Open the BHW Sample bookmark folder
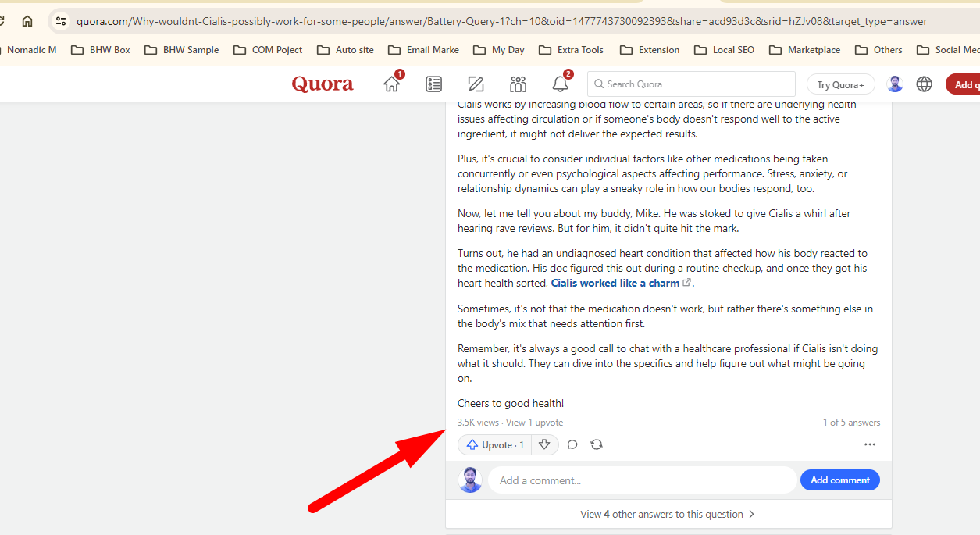 click(x=181, y=50)
